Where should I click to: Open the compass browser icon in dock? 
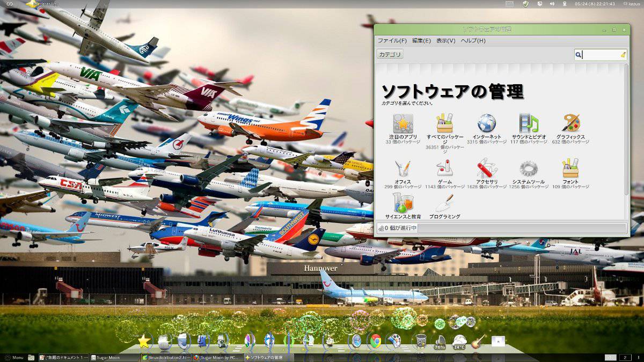(356, 340)
